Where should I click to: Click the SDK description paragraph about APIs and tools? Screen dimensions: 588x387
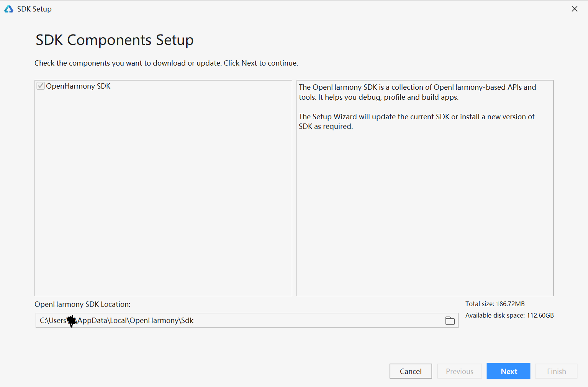(418, 92)
